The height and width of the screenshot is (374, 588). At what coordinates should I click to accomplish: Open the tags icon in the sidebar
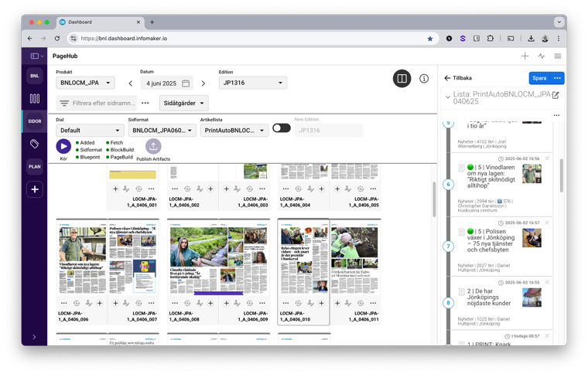[35, 144]
